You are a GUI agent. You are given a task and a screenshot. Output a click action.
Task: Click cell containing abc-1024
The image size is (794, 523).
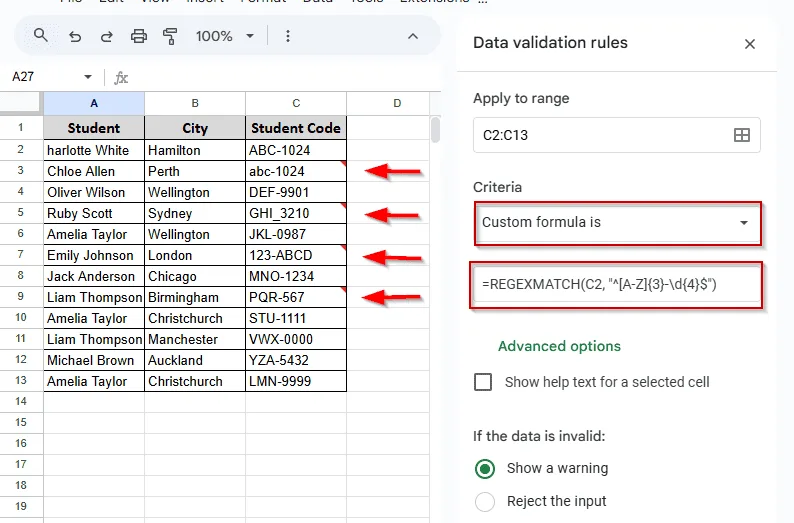pos(296,171)
